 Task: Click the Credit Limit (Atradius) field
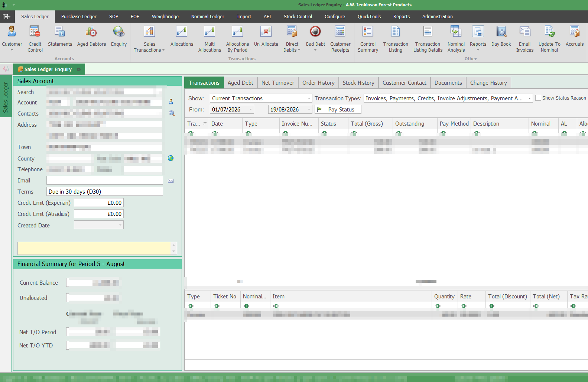point(98,214)
